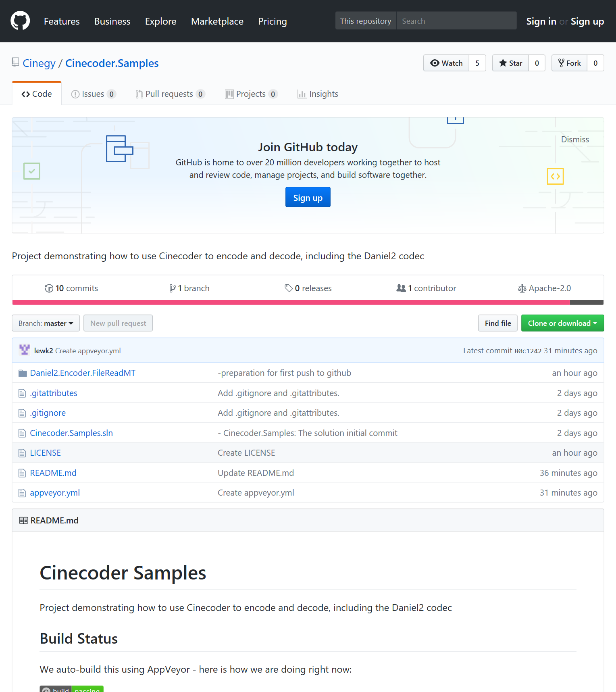Open Marketplace in the top navigation
This screenshot has height=692, width=616.
[x=217, y=21]
